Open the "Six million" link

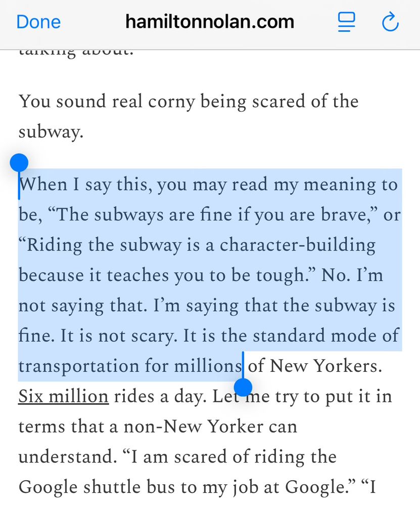click(64, 396)
